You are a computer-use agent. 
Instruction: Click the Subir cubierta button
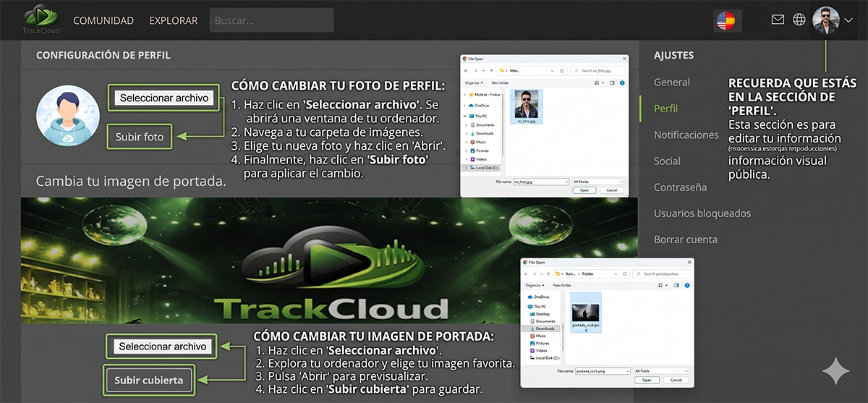coord(150,380)
